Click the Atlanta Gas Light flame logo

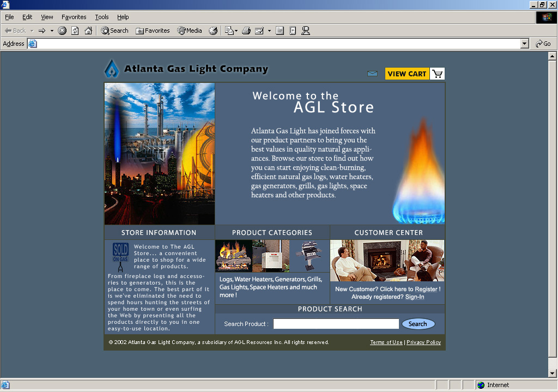pyautogui.click(x=112, y=69)
